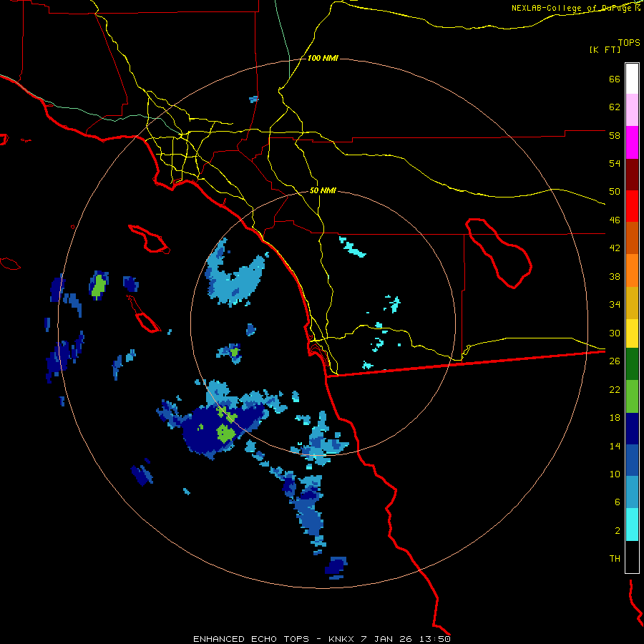Screen dimensions: 644x644
Task: Click the black TH threshold swatch
Action: [x=632, y=557]
